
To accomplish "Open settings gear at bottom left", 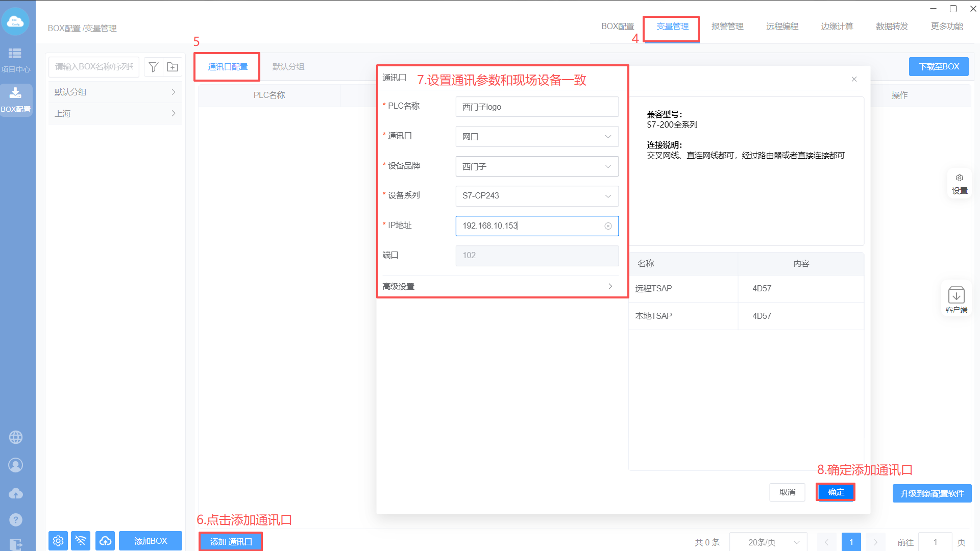I will [x=58, y=541].
